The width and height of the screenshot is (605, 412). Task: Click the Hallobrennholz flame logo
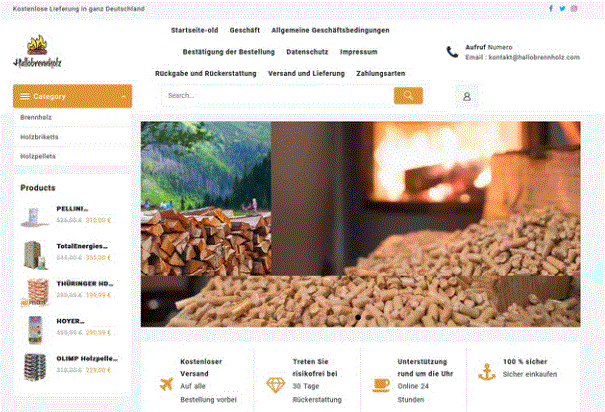click(37, 52)
